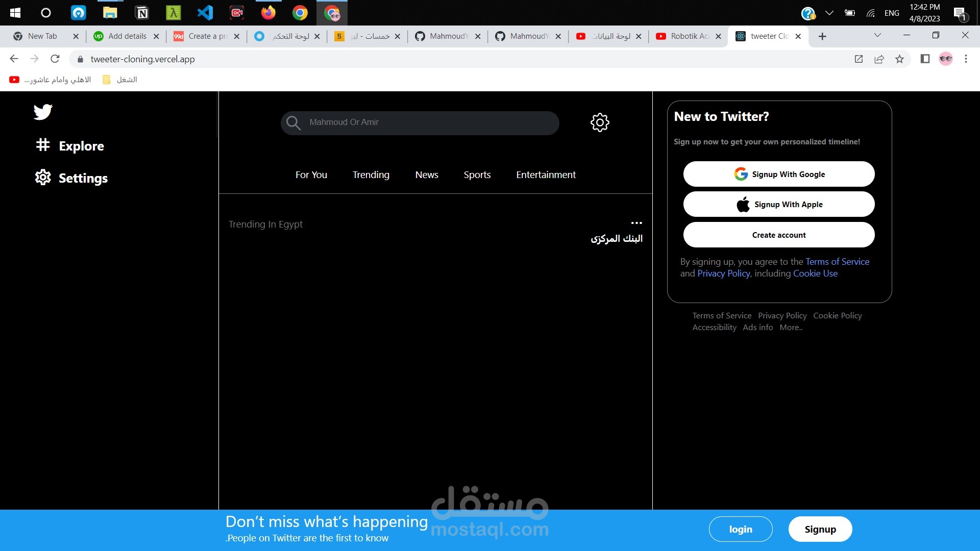Switch to the Sports feed tab
This screenshot has height=551, width=980.
click(x=477, y=174)
